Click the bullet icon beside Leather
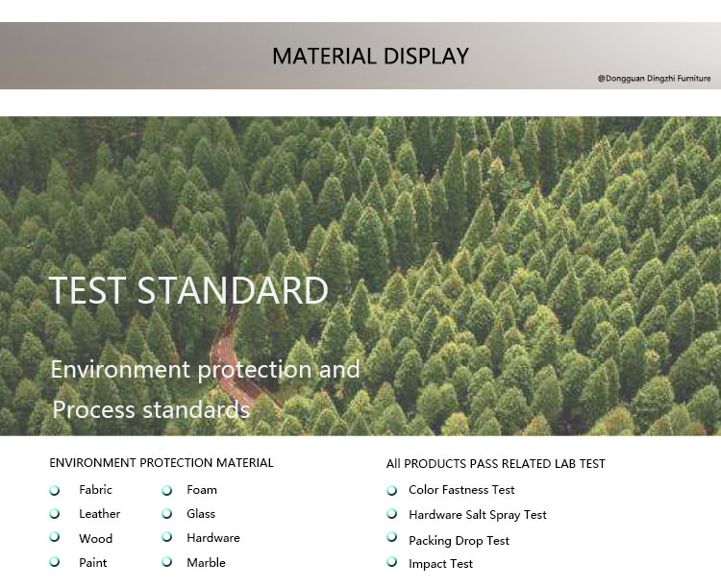Viewport: 721px width, 588px height. [x=55, y=513]
